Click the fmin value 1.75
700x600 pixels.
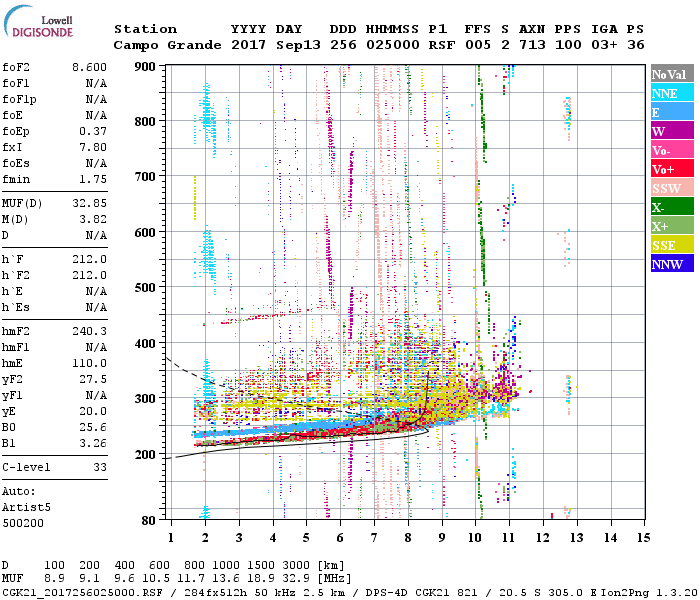pos(93,179)
